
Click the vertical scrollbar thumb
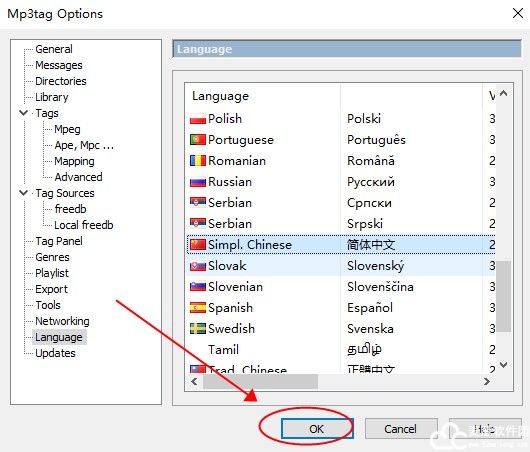click(504, 296)
